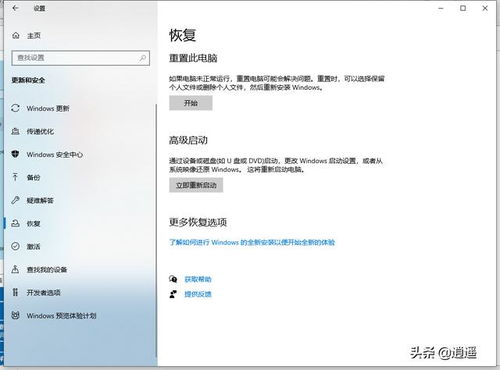Open 查找我的设备 page
500x370 pixels.
click(47, 270)
